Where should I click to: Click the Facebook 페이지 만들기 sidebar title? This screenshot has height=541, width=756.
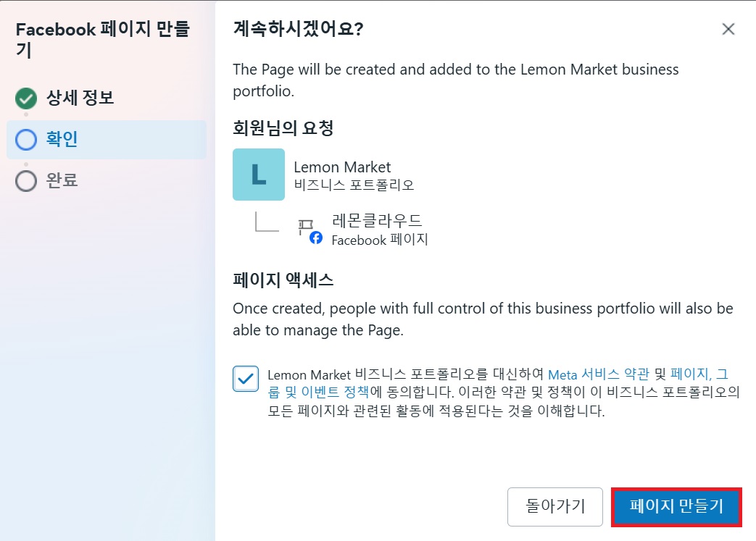[x=103, y=40]
